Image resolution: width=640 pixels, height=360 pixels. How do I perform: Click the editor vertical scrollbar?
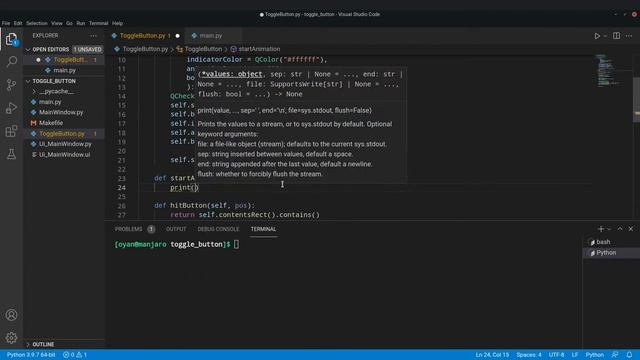click(636, 99)
